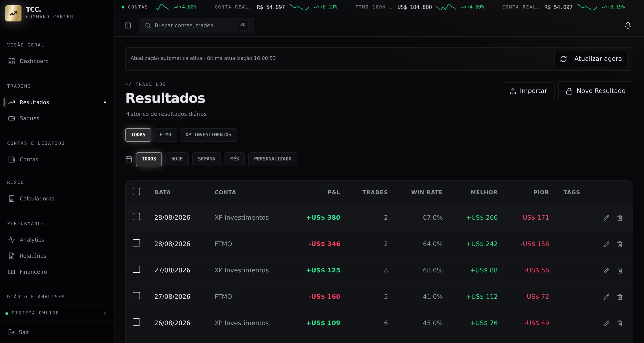Open the PERSONALIZADO date range filter

click(273, 159)
